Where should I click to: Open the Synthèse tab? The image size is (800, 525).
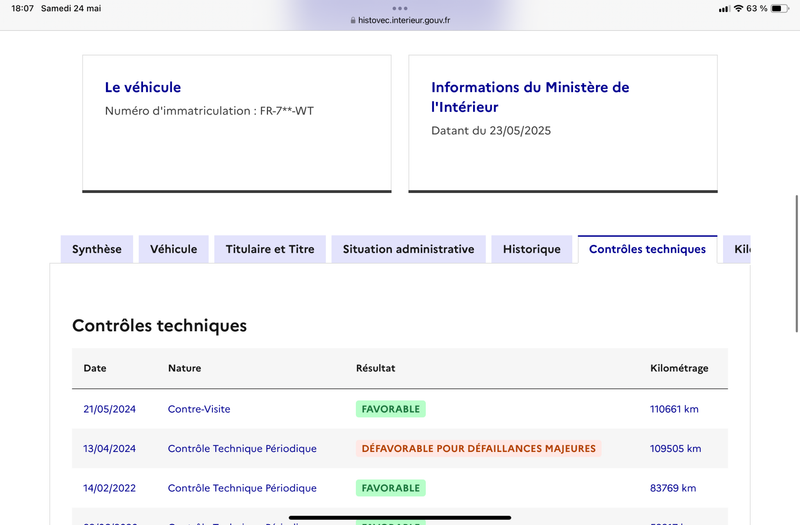97,249
